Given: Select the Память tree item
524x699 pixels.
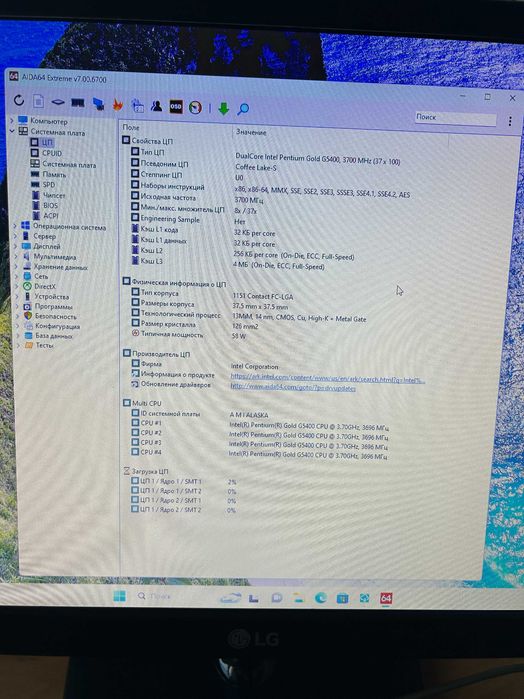Looking at the screenshot, I should [x=49, y=174].
